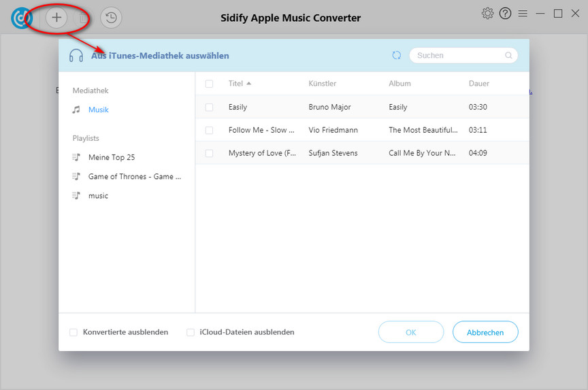Open help with the question mark icon
Image resolution: width=588 pixels, height=390 pixels.
click(505, 14)
